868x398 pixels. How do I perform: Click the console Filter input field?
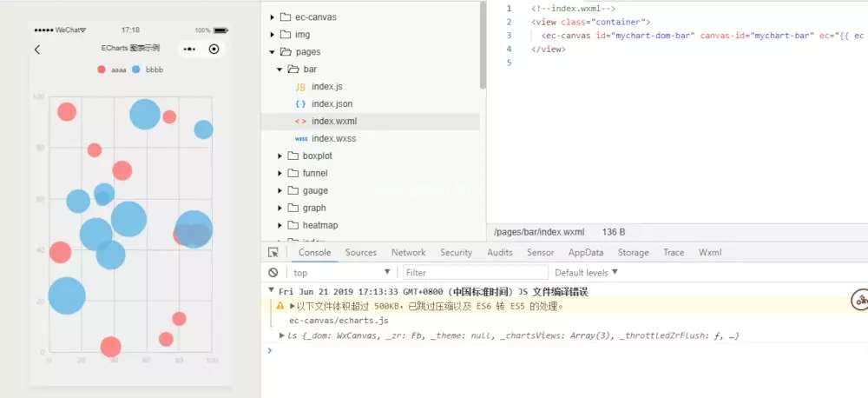[x=473, y=273]
